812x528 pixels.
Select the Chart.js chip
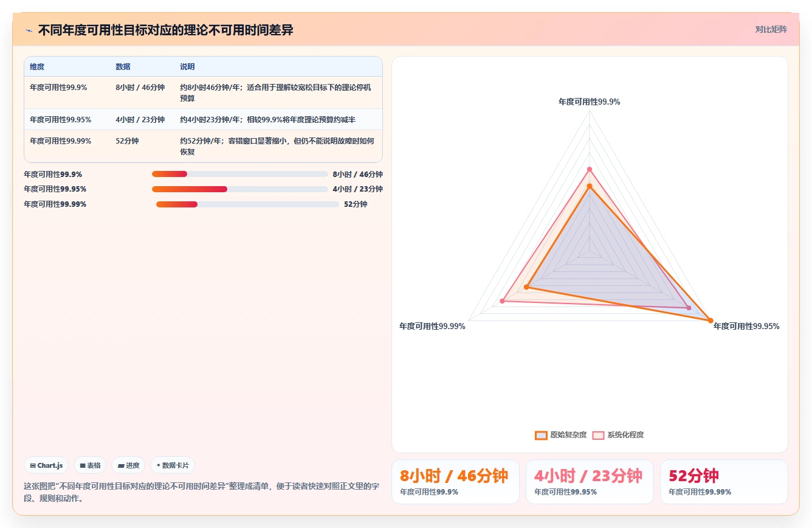(47, 465)
